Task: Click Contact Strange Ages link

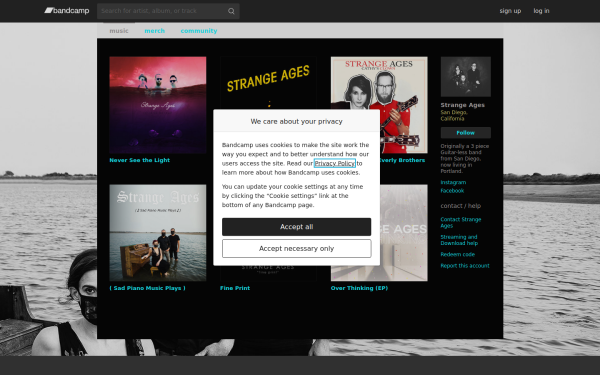Action: click(x=461, y=222)
